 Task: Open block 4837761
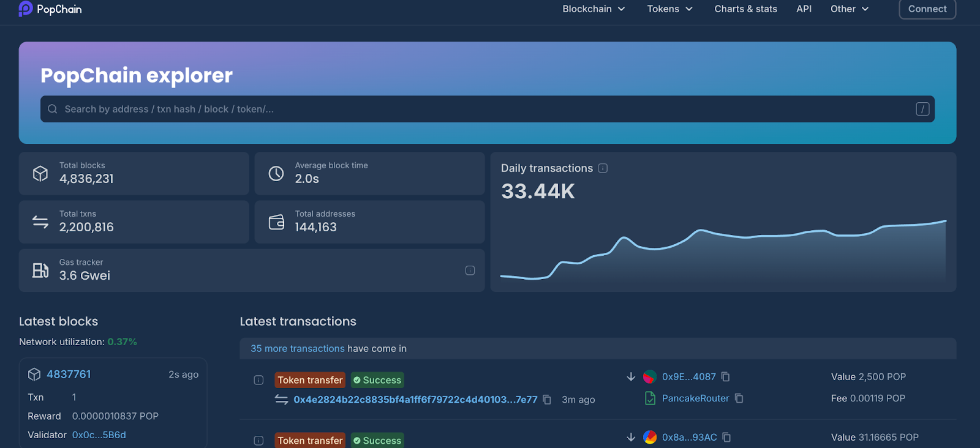(69, 375)
